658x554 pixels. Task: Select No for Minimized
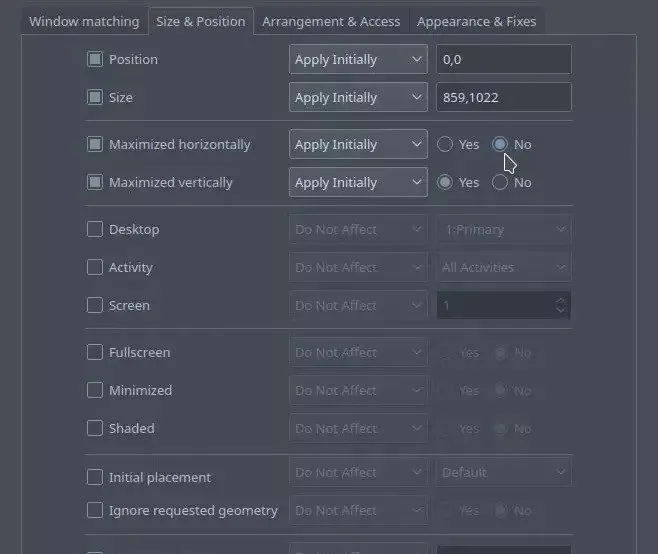(x=500, y=390)
